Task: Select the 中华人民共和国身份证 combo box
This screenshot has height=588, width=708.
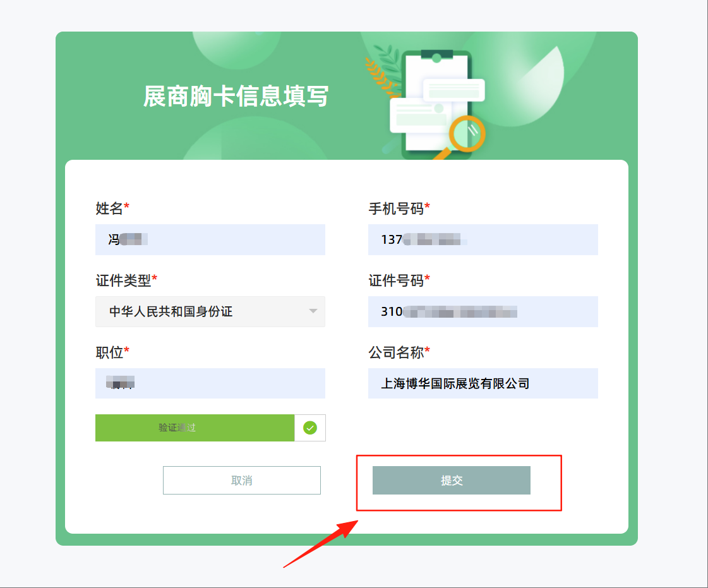Action: [210, 311]
